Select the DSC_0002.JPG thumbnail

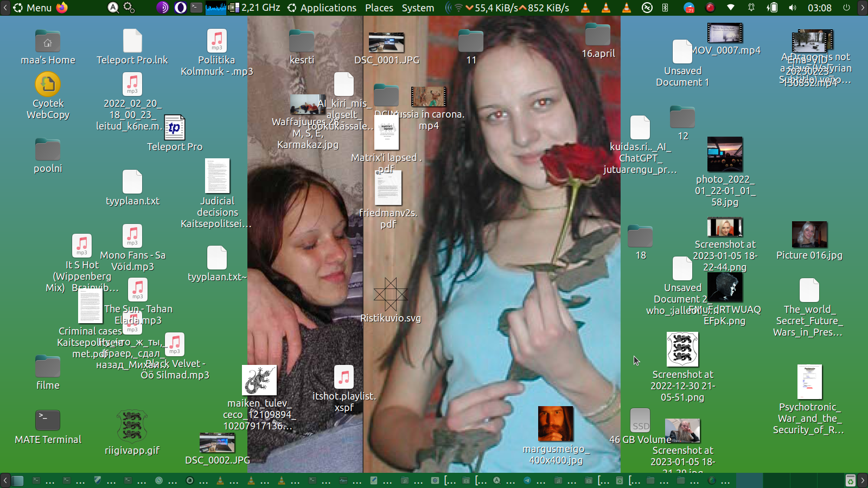217,449
